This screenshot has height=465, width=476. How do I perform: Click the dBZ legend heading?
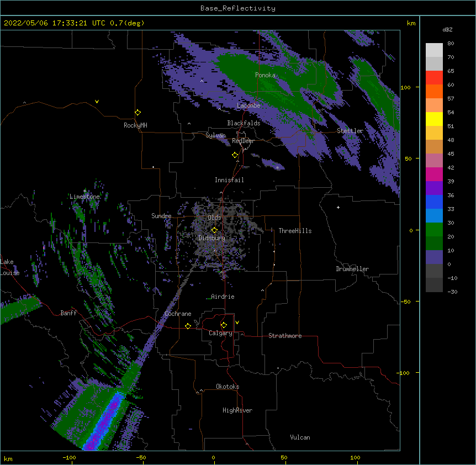(447, 29)
